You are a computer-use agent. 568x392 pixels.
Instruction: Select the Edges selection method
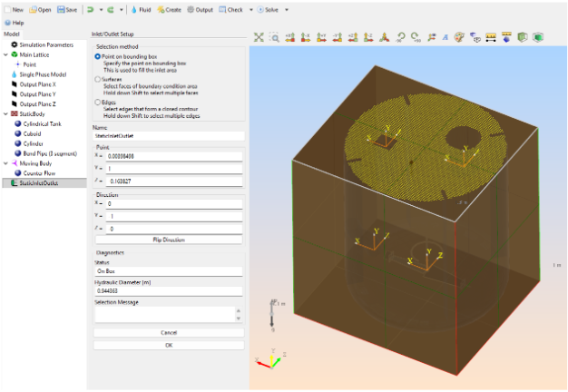pyautogui.click(x=98, y=103)
